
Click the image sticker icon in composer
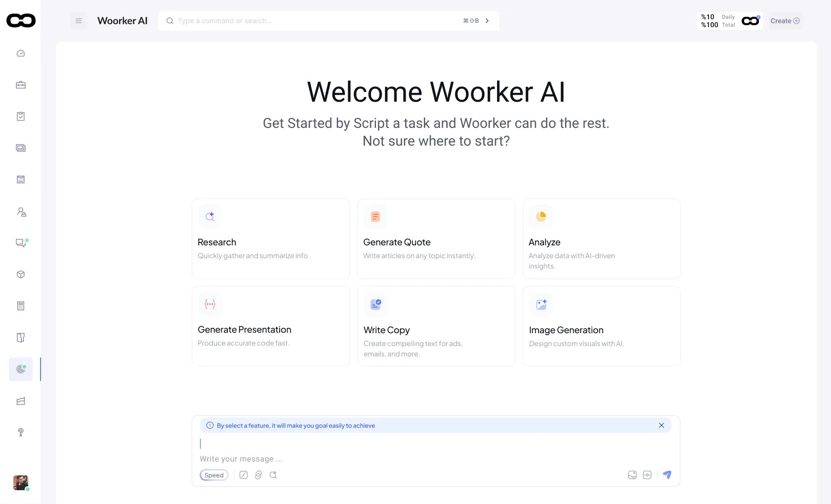632,475
